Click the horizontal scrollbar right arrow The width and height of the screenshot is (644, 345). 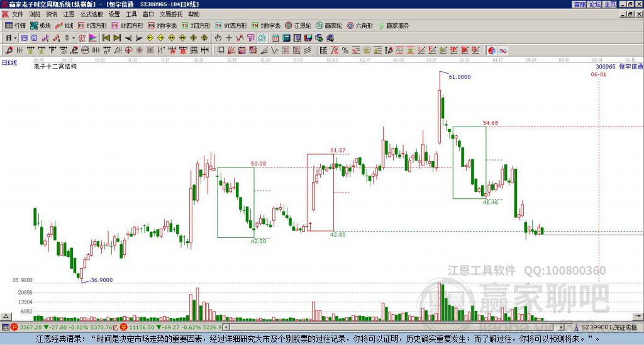[562, 328]
